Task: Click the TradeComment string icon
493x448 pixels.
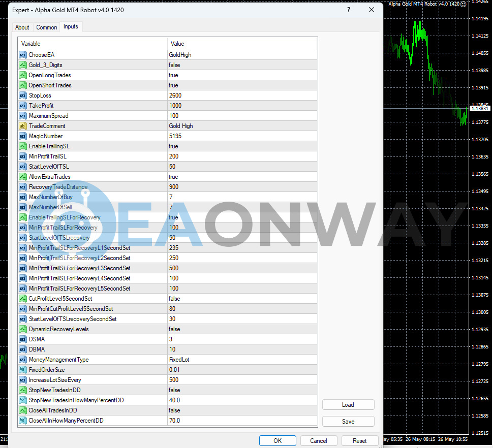Action: [x=23, y=126]
